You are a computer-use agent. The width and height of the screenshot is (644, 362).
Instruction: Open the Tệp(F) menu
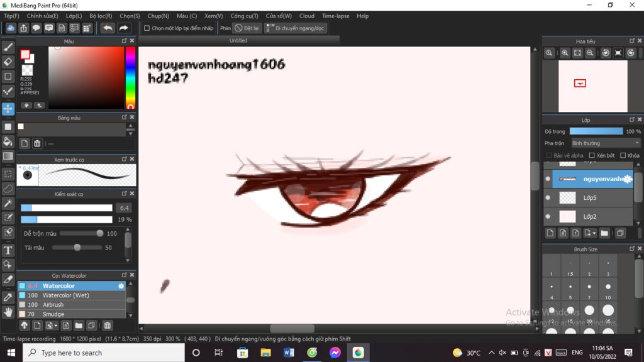(11, 16)
